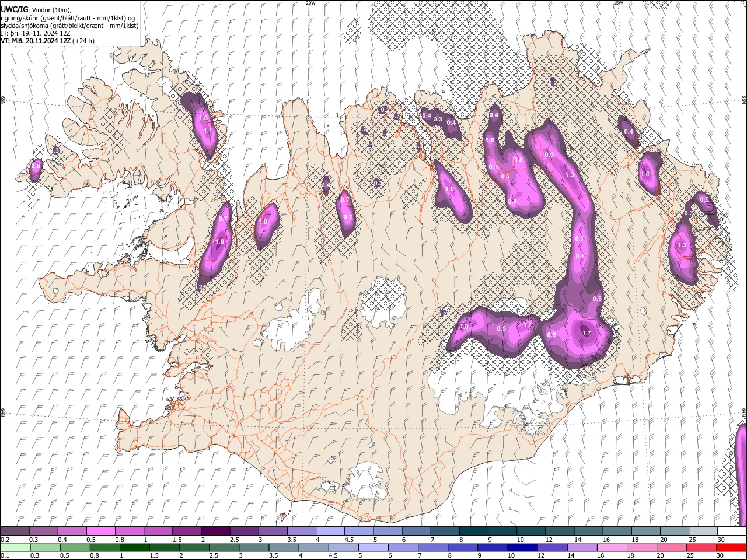The height and width of the screenshot is (560, 747).
Task: Click the '0.1' label under lower scale
Action: [x=5, y=555]
